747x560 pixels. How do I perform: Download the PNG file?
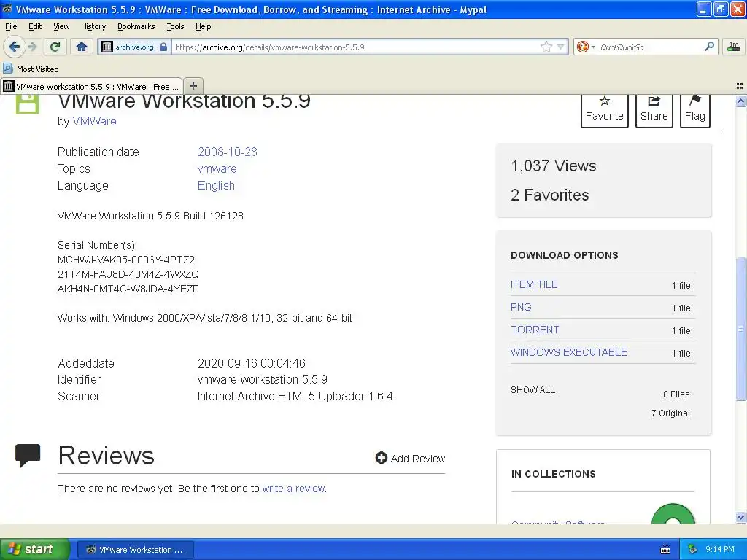click(521, 307)
